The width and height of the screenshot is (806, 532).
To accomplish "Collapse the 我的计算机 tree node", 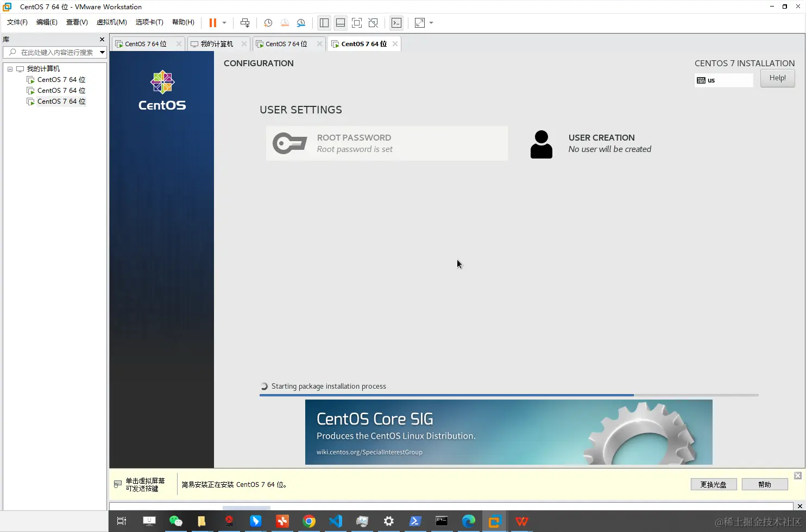I will 10,69.
